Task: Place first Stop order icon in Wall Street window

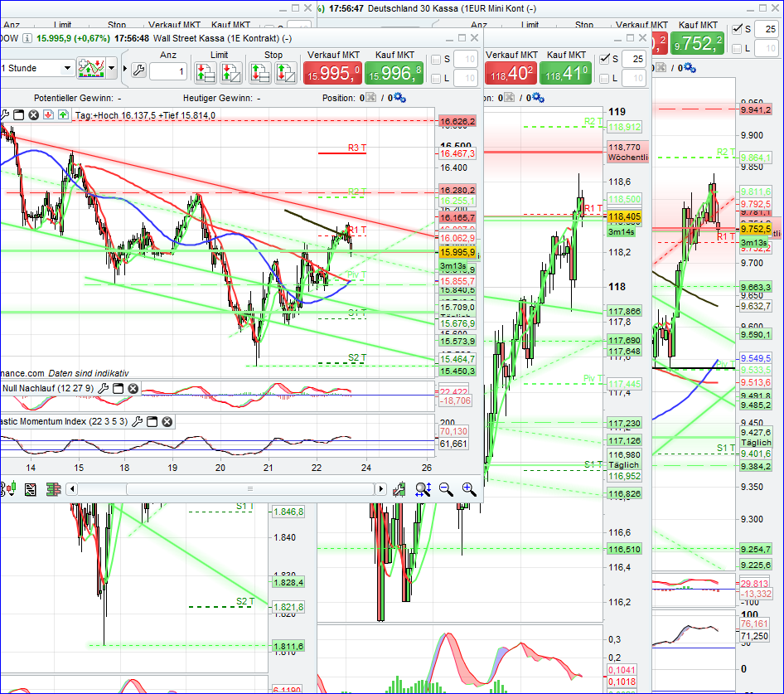Action: [x=260, y=73]
